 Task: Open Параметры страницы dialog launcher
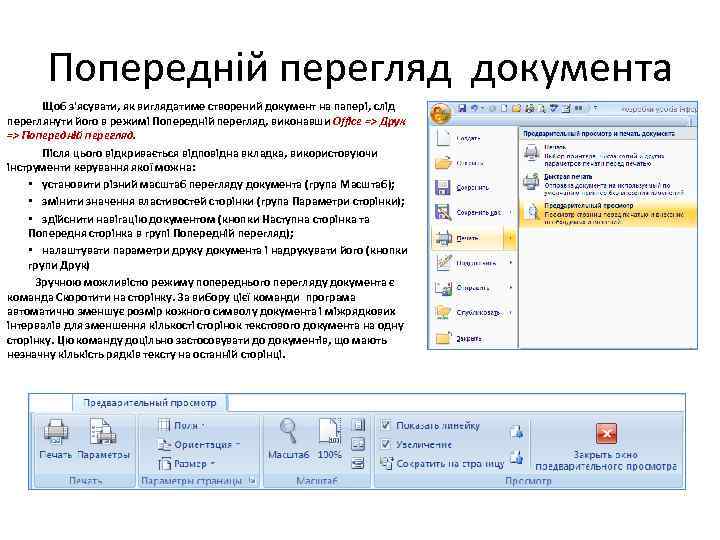click(x=252, y=481)
